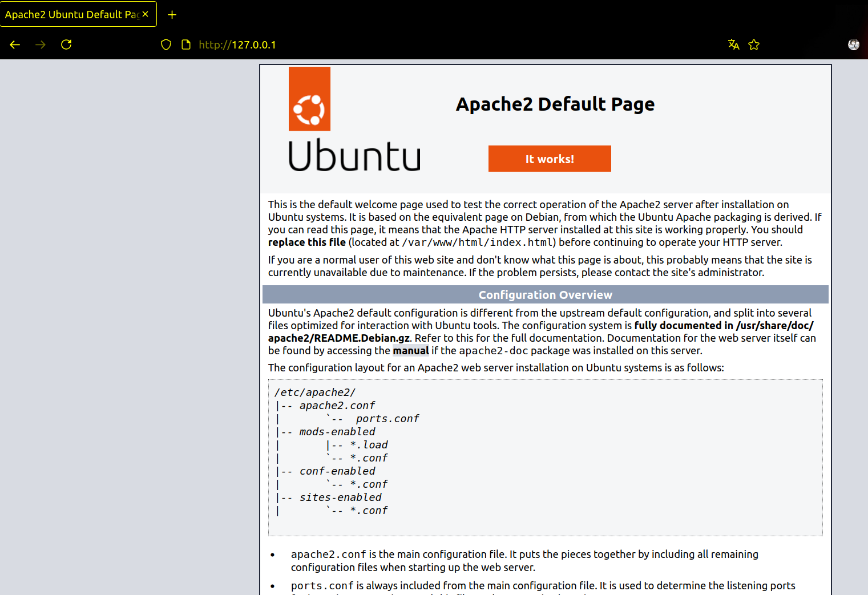Open the translate page icon
Screen dimensions: 868x595
click(734, 44)
